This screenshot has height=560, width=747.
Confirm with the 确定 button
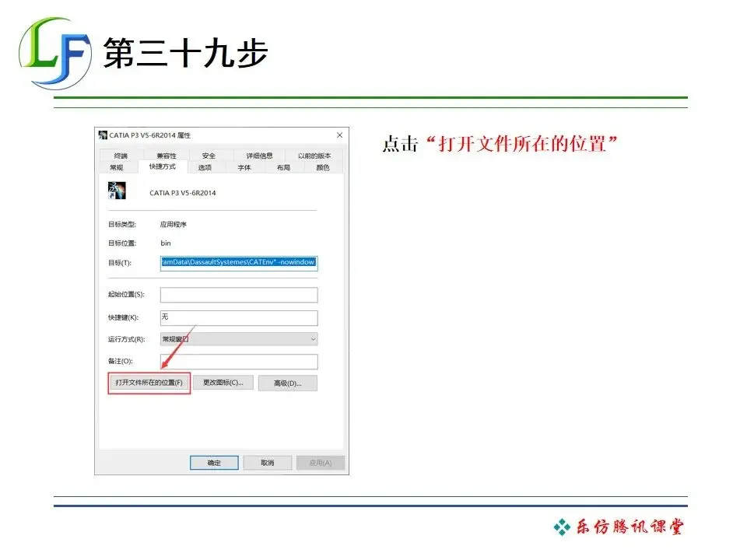214,462
